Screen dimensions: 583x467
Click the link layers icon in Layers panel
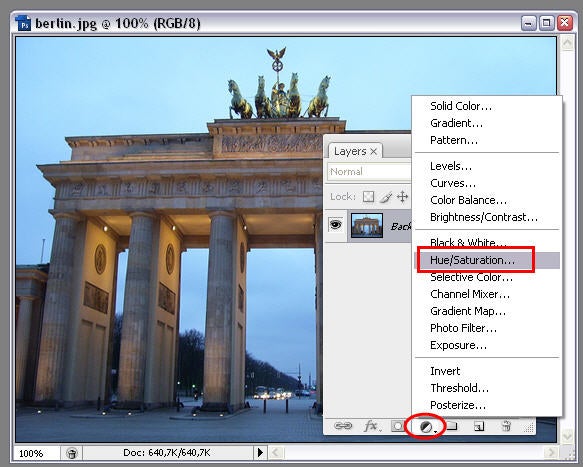coord(342,425)
